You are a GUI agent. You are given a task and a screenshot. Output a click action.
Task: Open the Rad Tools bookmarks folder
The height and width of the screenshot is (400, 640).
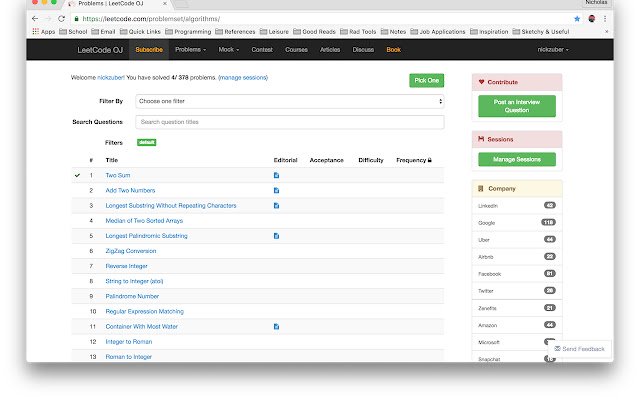coord(358,31)
